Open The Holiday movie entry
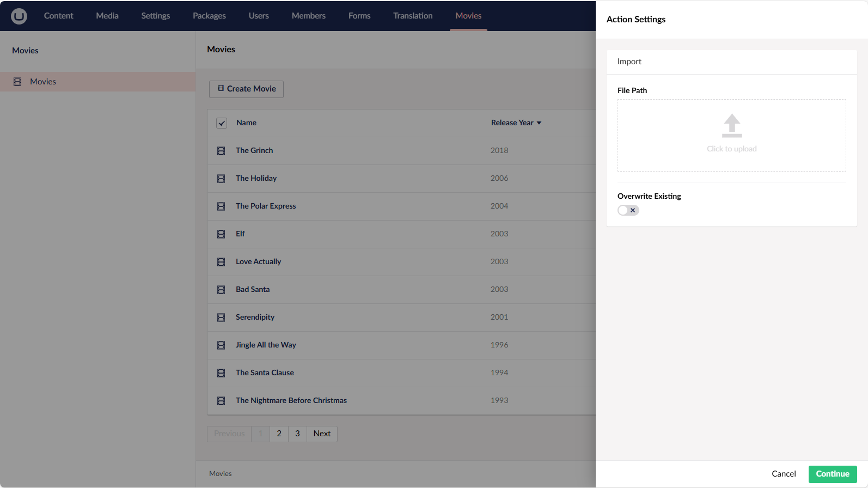The width and height of the screenshot is (868, 488). tap(256, 179)
